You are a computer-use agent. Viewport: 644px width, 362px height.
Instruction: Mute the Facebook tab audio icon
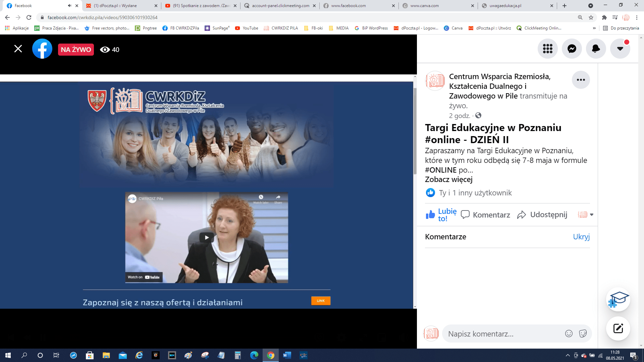(x=69, y=6)
